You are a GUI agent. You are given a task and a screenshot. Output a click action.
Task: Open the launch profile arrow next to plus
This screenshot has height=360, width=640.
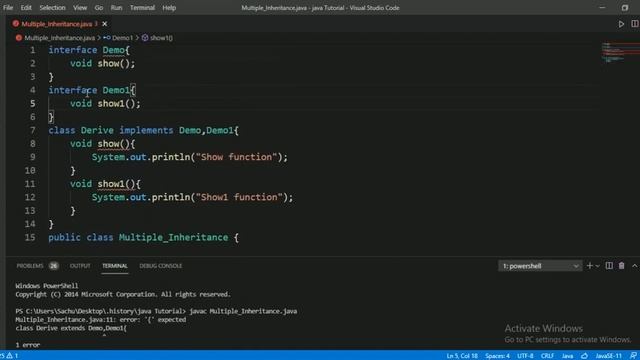pyautogui.click(x=598, y=266)
